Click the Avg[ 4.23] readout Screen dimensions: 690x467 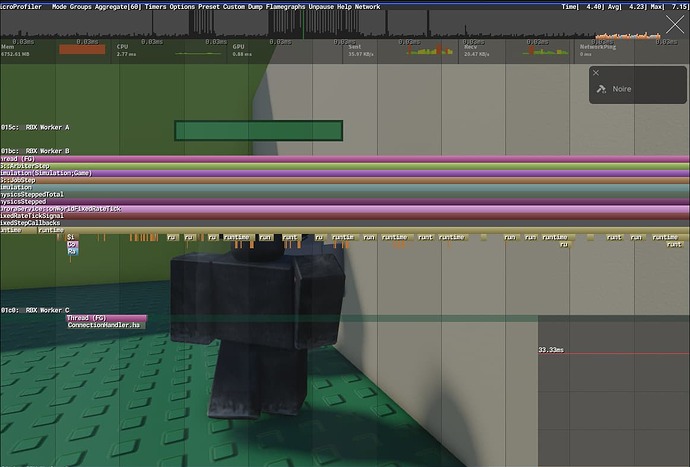click(628, 7)
